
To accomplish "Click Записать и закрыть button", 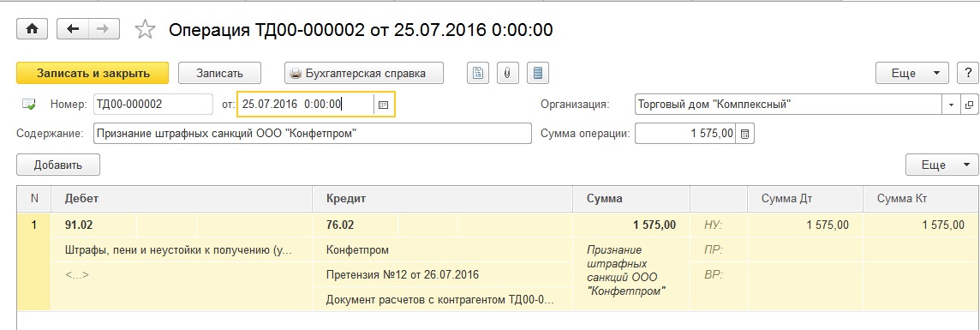I will (x=93, y=73).
